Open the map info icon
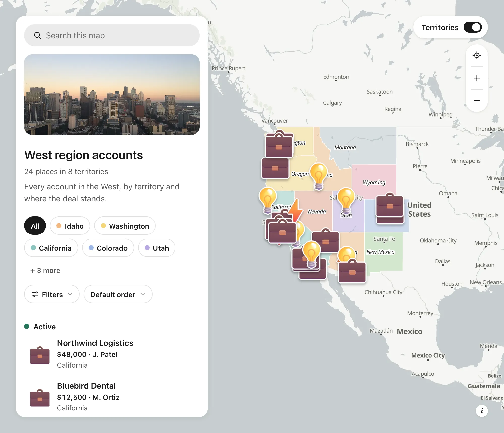The image size is (504, 433). tap(482, 411)
